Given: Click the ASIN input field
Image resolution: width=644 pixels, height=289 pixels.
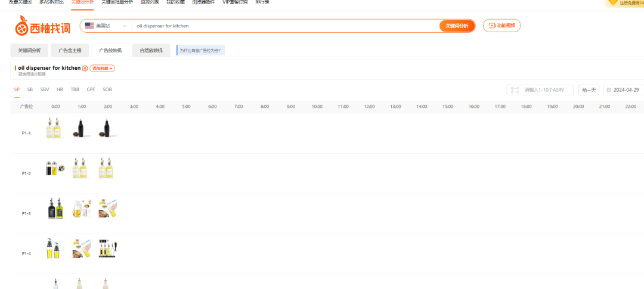Looking at the screenshot, I should tap(547, 90).
